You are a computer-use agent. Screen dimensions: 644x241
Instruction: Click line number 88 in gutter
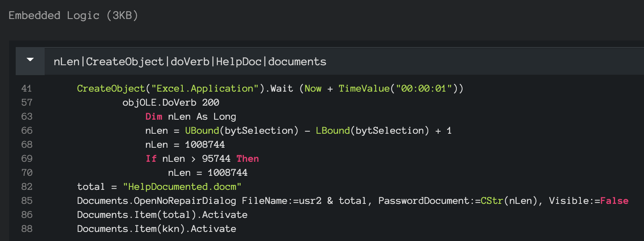[x=26, y=229]
